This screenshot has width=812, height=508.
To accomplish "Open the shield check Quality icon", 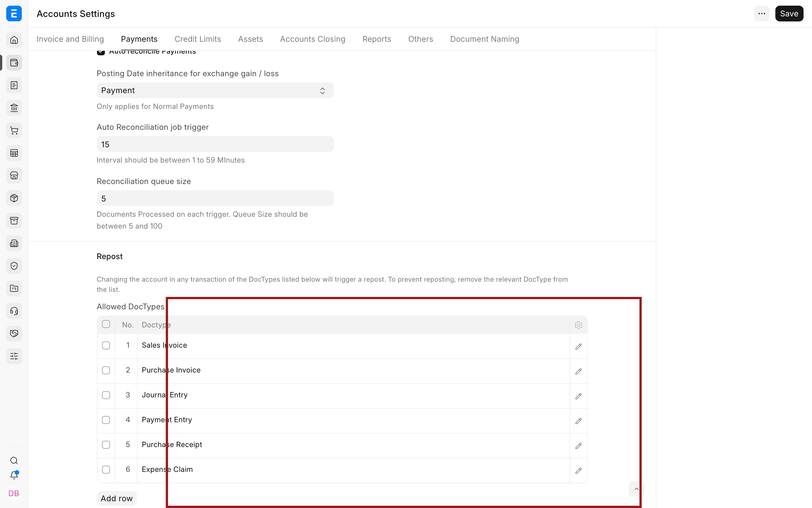I will (14, 266).
